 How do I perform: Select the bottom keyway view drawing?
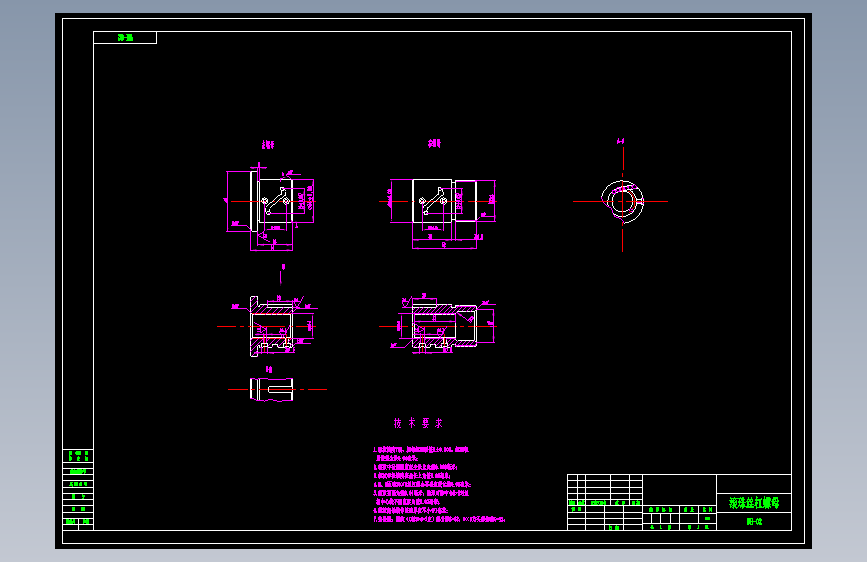point(271,389)
